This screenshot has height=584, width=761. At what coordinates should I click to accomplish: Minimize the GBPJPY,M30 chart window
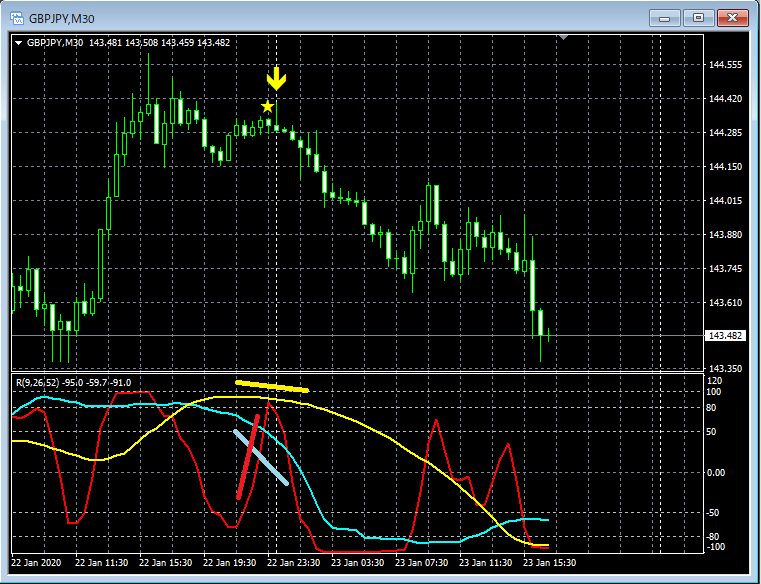tap(664, 19)
